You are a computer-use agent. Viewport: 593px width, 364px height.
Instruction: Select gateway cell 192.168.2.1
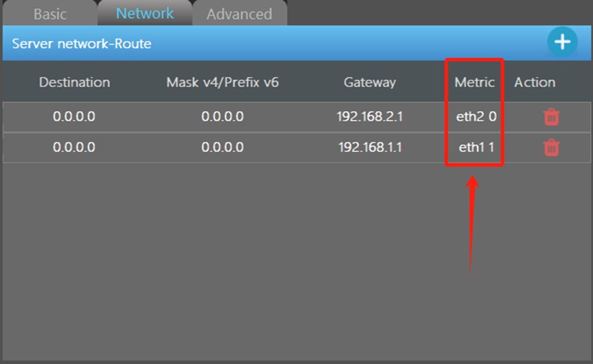coord(370,117)
